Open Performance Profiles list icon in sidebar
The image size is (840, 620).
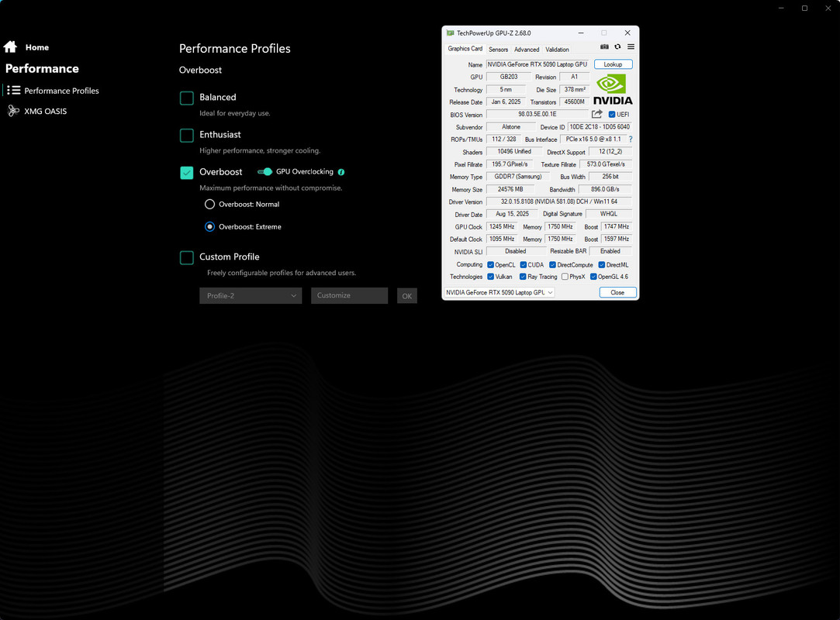(13, 91)
